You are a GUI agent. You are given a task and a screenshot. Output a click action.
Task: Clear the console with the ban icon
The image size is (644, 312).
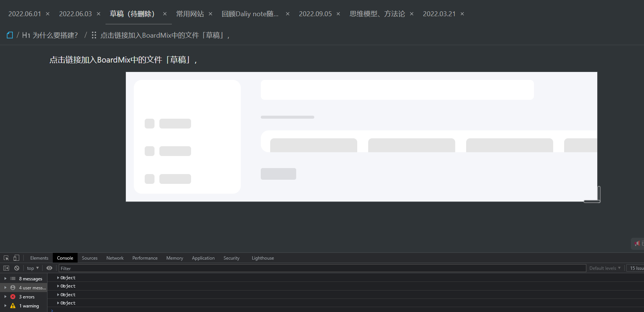pyautogui.click(x=17, y=268)
